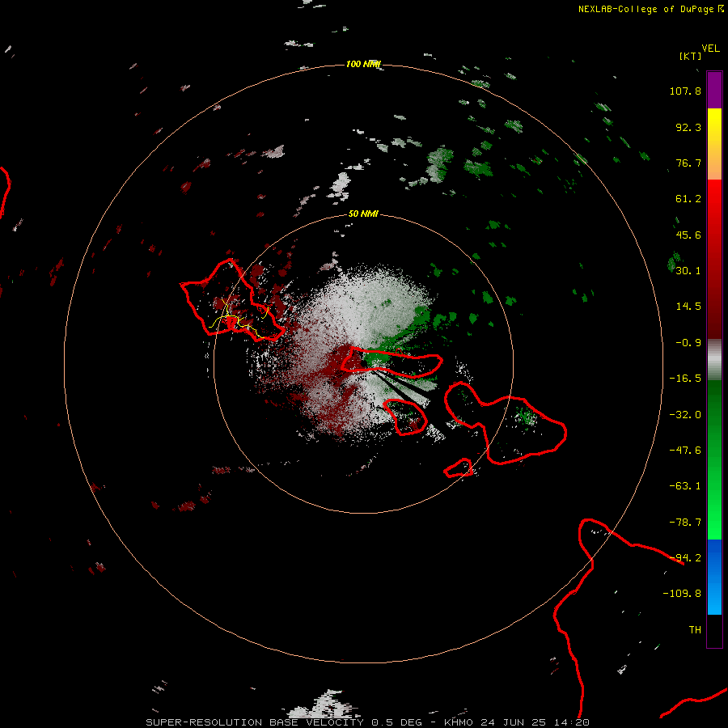Click the 100 NMI range ring label
Viewport: 728px width, 728px height.
tap(362, 64)
